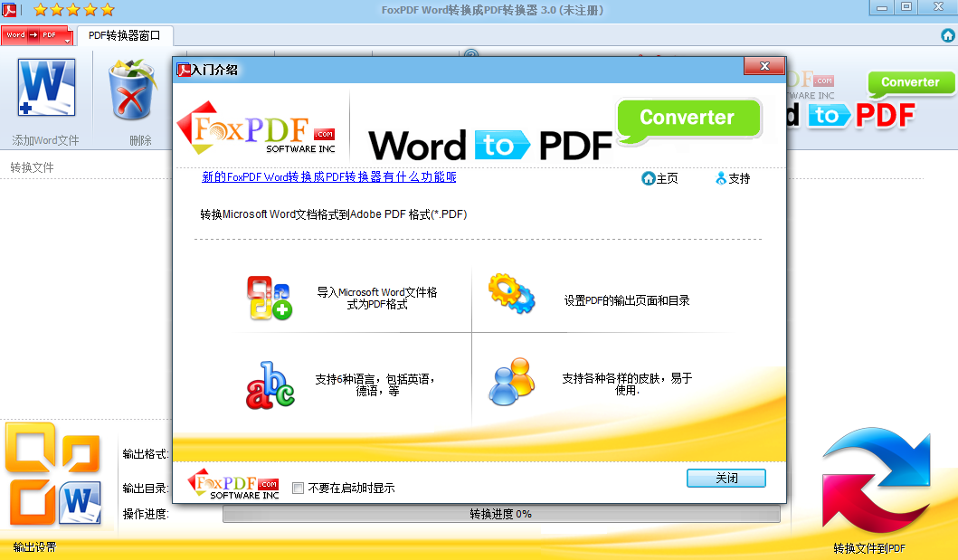Click the import Word files Office icon

click(270, 298)
